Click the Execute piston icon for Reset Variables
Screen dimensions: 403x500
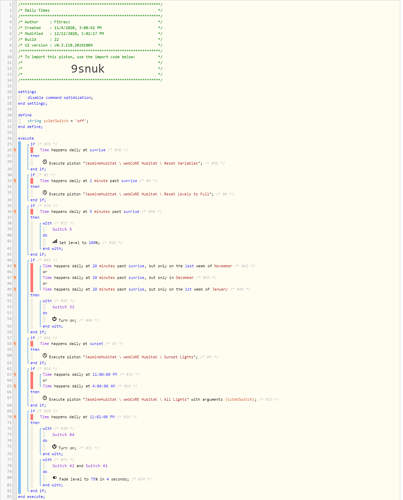click(x=45, y=162)
